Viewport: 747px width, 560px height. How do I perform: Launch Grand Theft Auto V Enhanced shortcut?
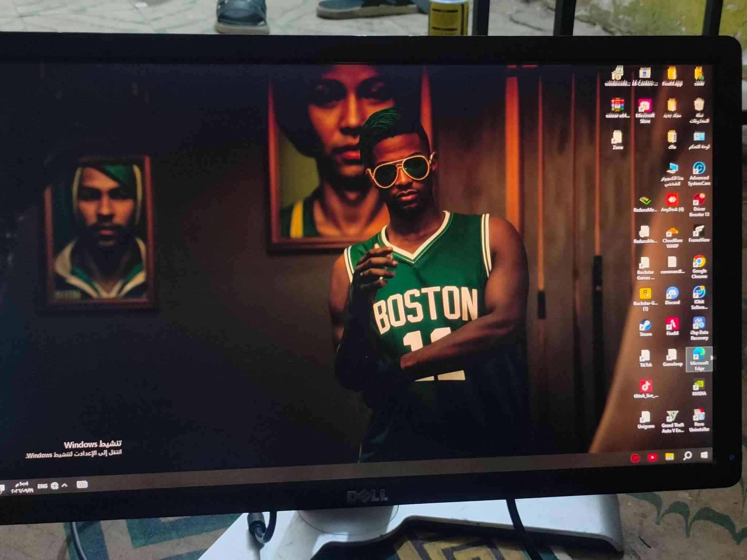tap(672, 422)
